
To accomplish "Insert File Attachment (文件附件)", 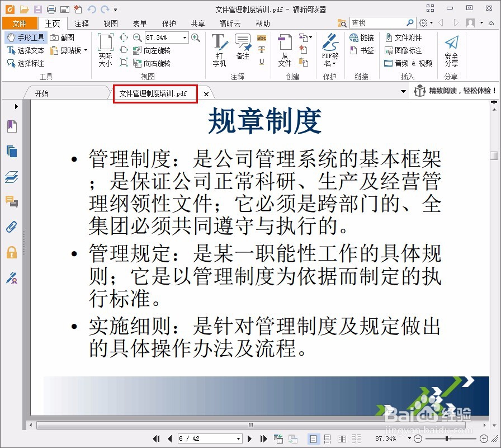I will [x=403, y=37].
